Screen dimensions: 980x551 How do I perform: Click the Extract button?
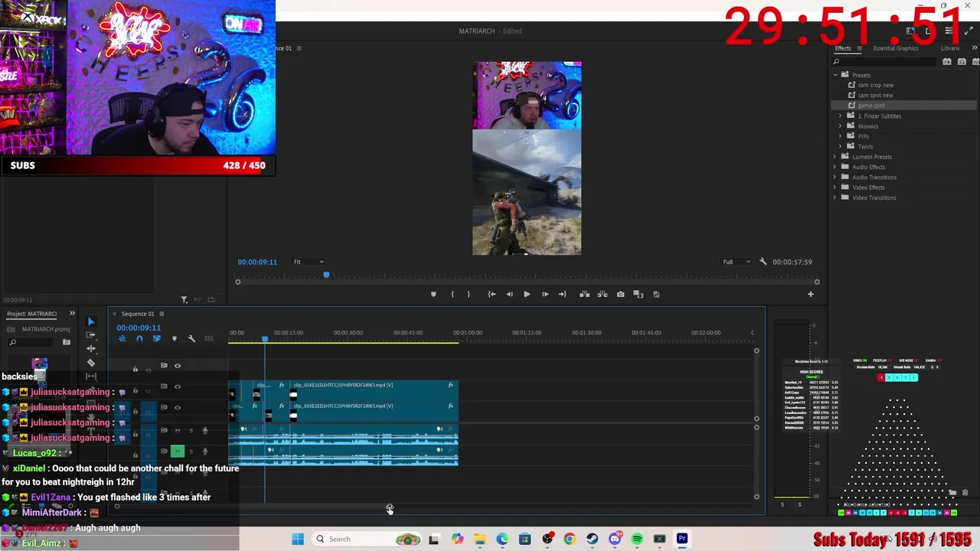(x=603, y=294)
